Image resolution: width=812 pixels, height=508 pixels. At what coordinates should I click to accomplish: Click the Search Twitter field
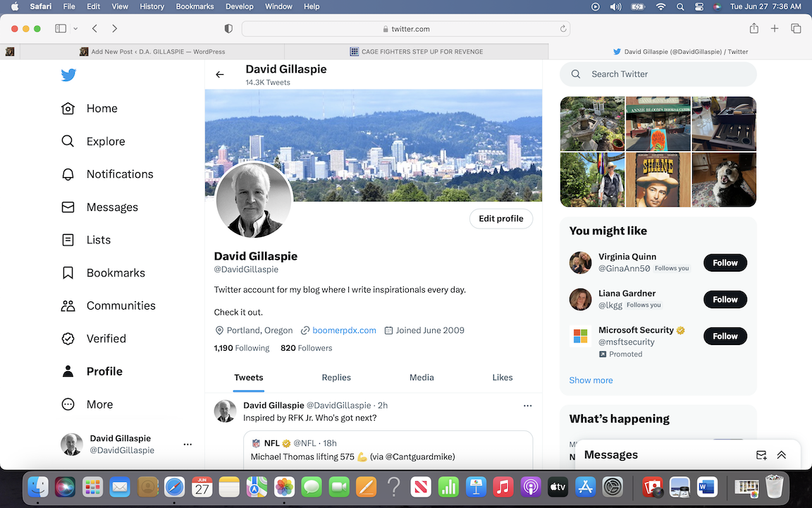coord(666,74)
